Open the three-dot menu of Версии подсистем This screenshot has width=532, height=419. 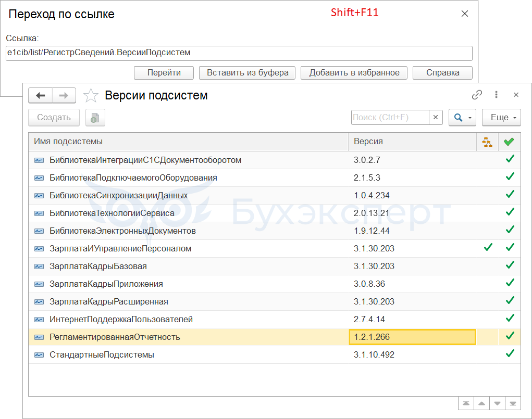(496, 95)
